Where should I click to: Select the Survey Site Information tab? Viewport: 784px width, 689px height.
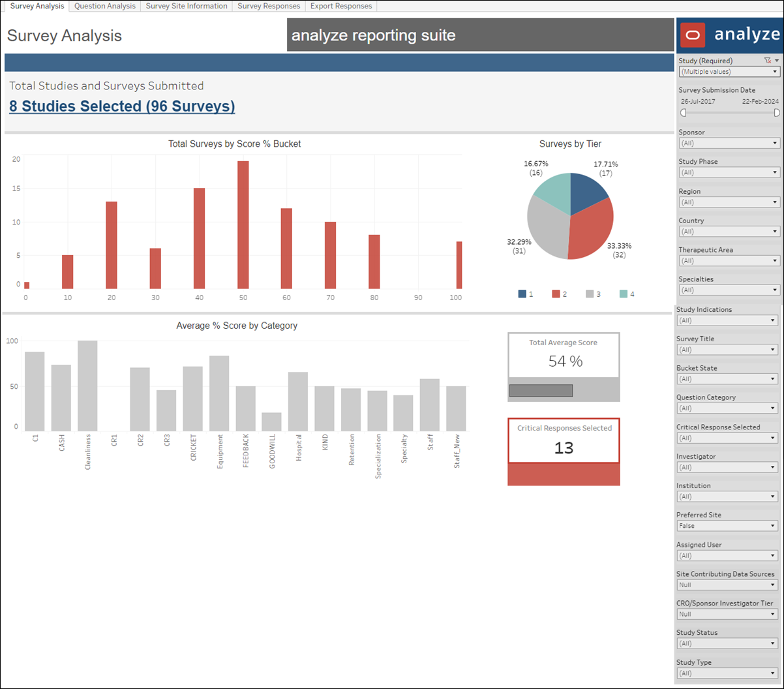(x=186, y=6)
